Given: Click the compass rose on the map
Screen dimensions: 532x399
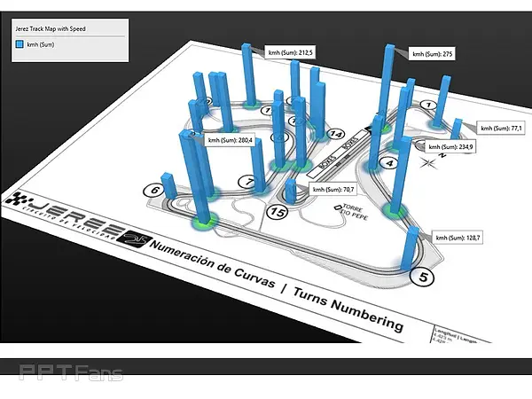Looking at the screenshot, I should [432, 161].
